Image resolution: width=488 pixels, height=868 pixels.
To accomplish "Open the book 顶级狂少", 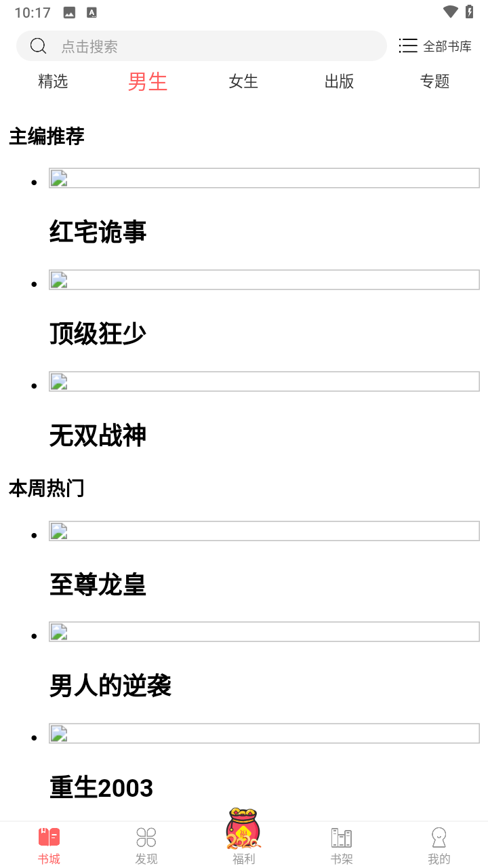I will 98,334.
